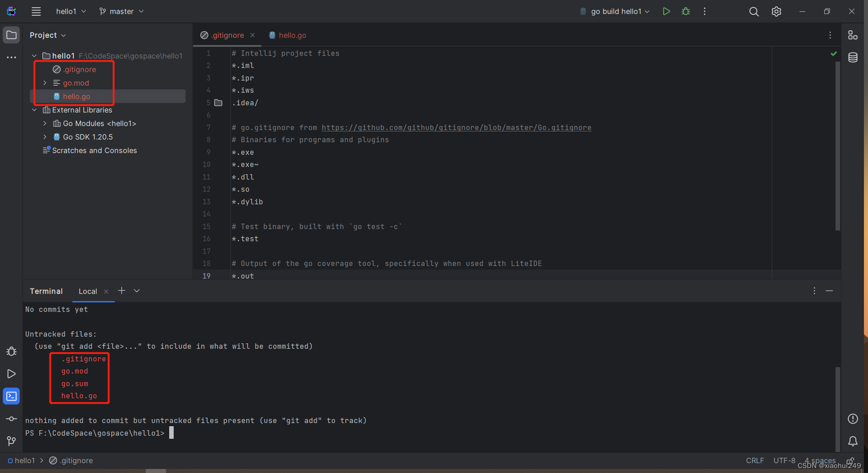Start debugging via bug icon in top toolbar

(x=685, y=11)
